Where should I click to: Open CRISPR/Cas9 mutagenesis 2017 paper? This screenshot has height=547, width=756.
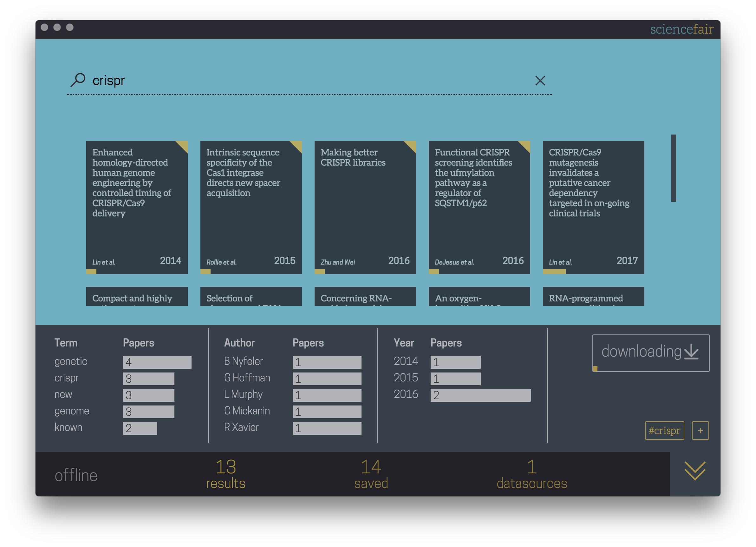click(593, 207)
